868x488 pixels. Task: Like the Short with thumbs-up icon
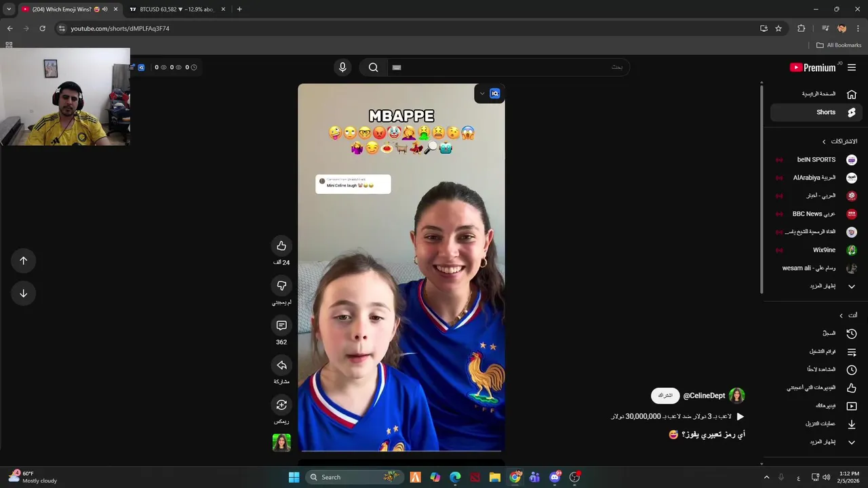tap(281, 245)
